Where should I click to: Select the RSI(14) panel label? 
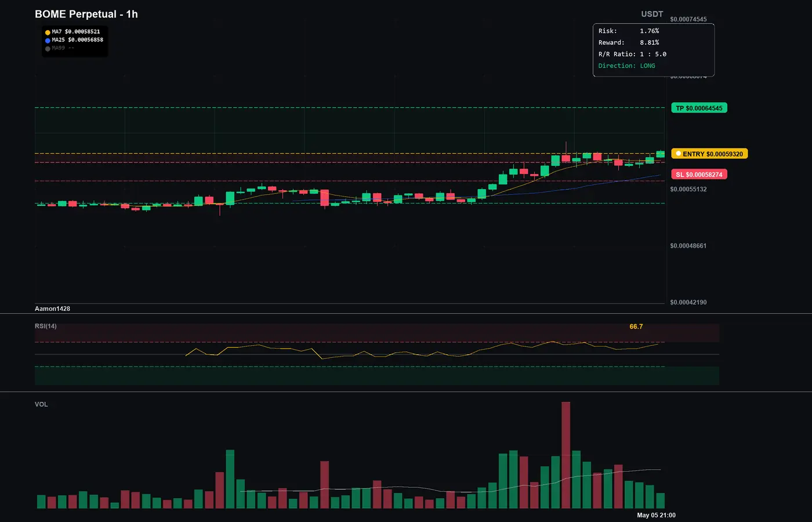(46, 326)
